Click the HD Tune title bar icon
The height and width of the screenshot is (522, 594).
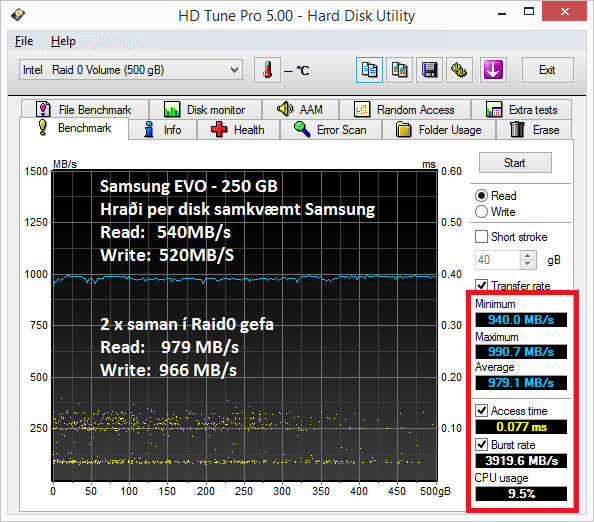(18, 15)
